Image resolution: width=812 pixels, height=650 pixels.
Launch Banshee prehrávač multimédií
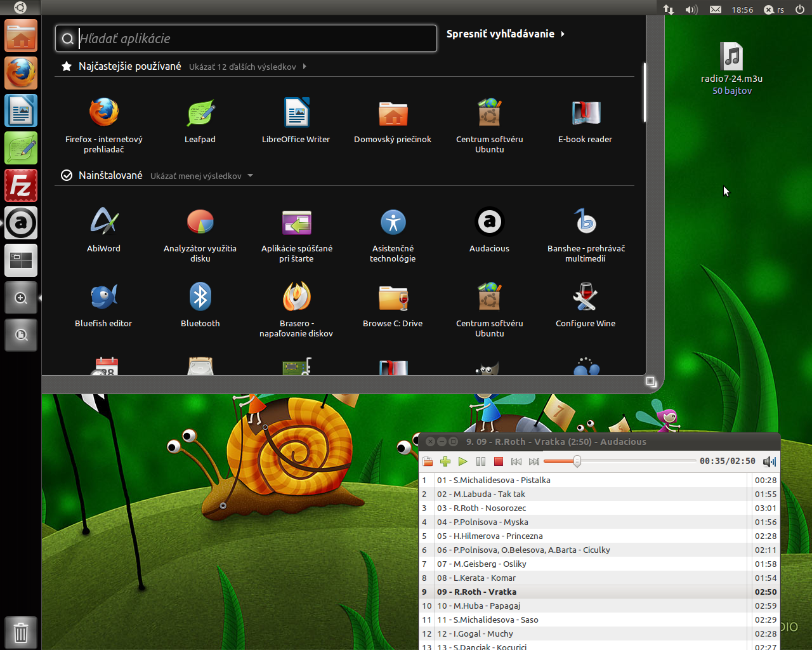click(586, 235)
